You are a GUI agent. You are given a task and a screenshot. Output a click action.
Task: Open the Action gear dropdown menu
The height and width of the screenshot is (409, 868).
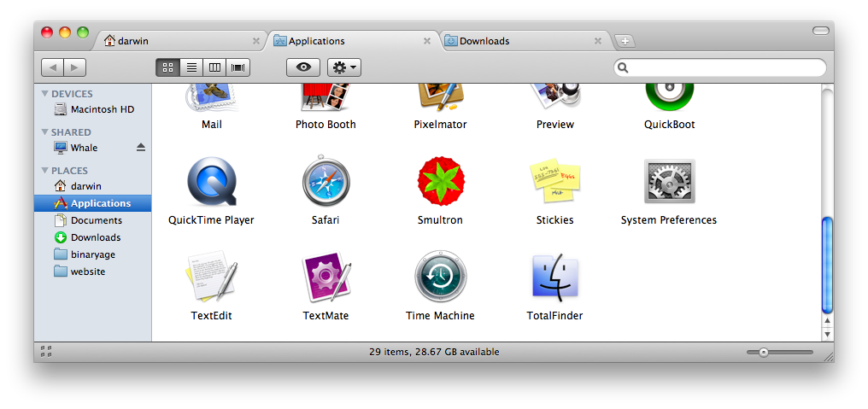pos(343,67)
